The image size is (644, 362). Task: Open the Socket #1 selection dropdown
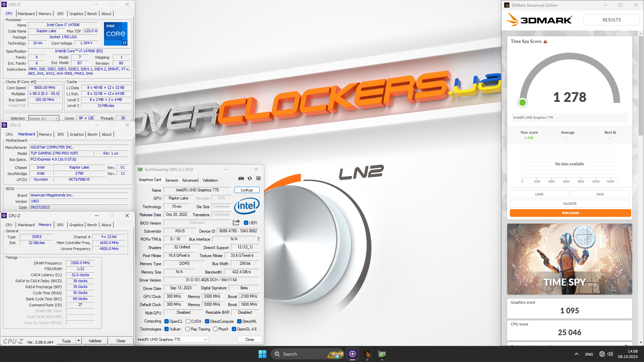(44, 118)
